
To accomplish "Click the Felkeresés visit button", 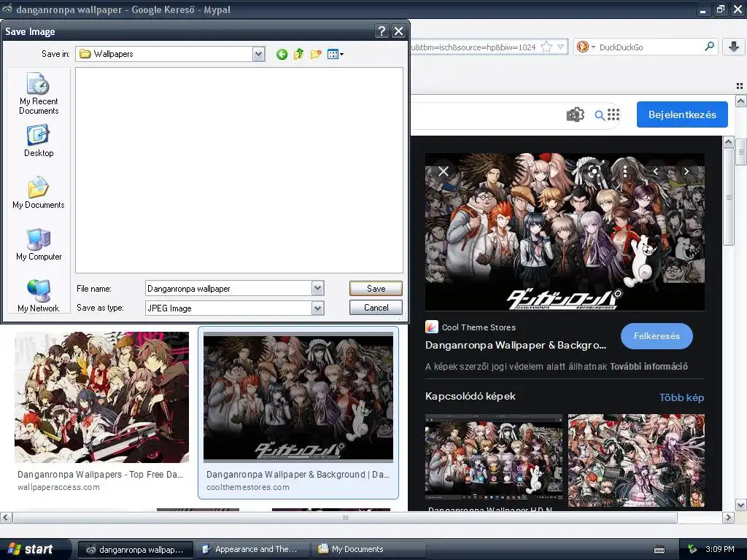I will 657,336.
